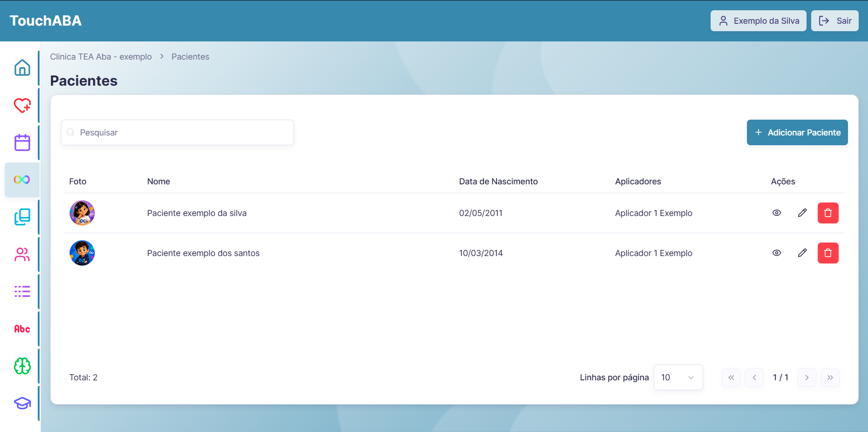
Task: Go to the last page with the double-chevron button
Action: click(x=830, y=378)
